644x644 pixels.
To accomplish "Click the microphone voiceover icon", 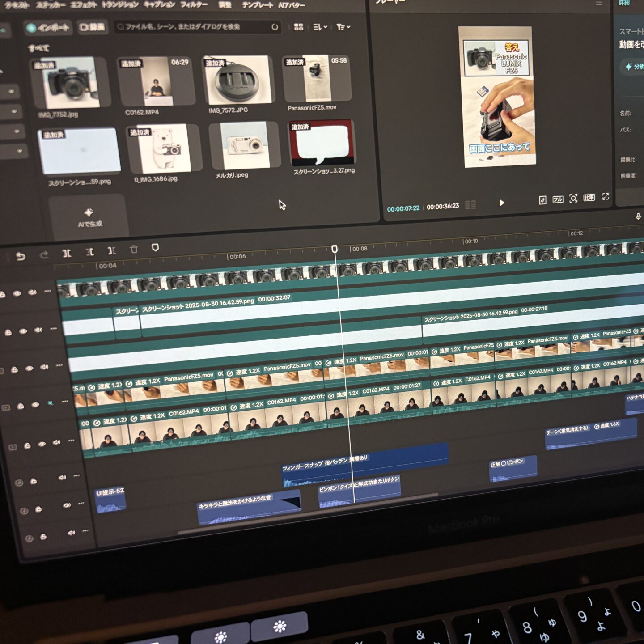I will coord(638,216).
